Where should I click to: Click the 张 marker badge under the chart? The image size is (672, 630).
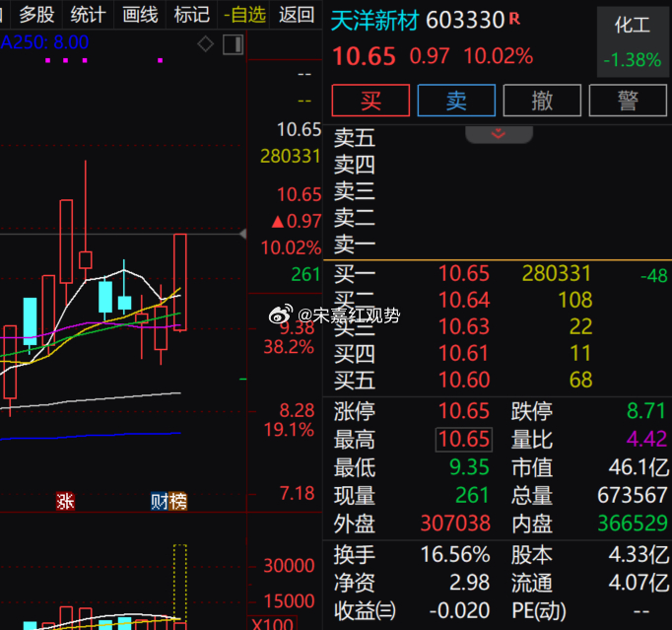(x=66, y=502)
